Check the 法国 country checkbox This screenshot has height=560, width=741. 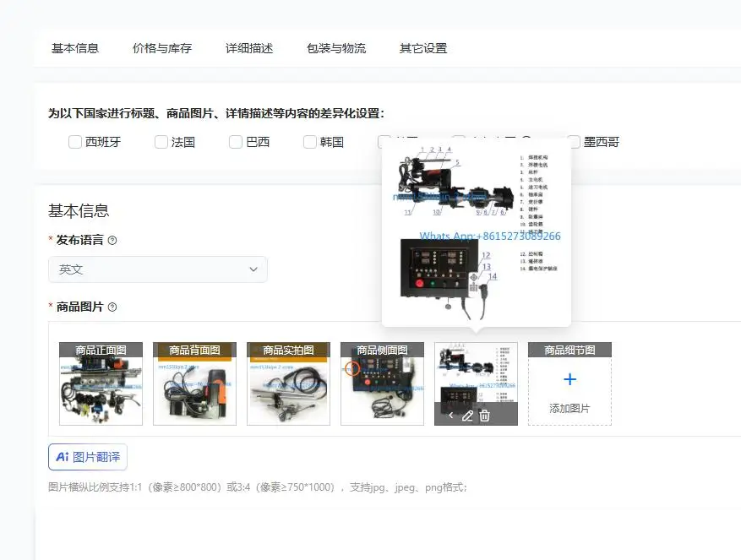coord(161,142)
